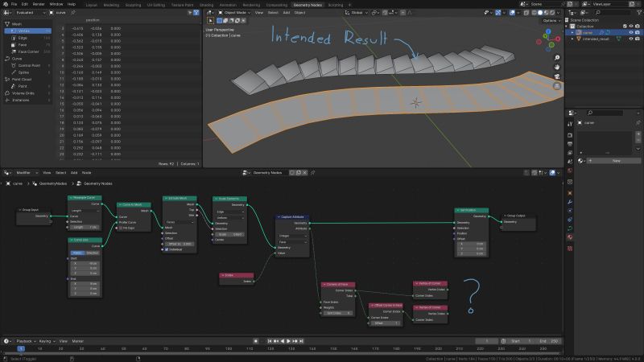Image resolution: width=644 pixels, height=362 pixels.
Task: Expand the intended_result object in the outliner
Action: [572, 39]
